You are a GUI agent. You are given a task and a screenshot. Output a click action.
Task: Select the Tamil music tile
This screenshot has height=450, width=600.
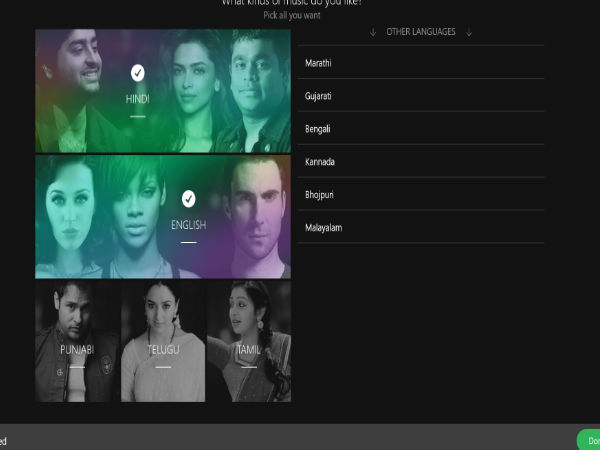point(249,341)
